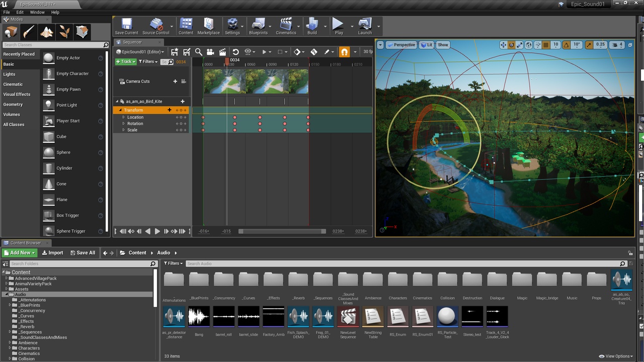Image resolution: width=644 pixels, height=362 pixels.
Task: Toggle sources panel icon beside Search Folders
Action: [x=6, y=263]
